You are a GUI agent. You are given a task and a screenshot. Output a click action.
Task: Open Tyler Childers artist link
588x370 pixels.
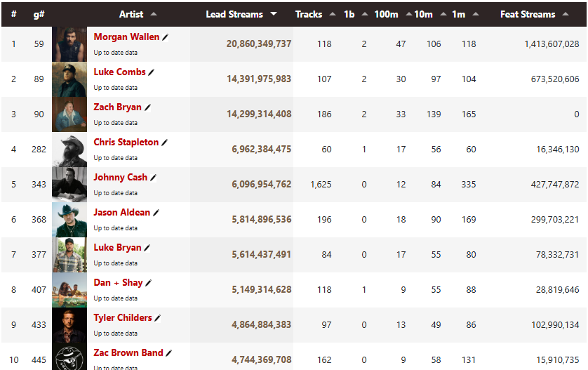point(123,317)
